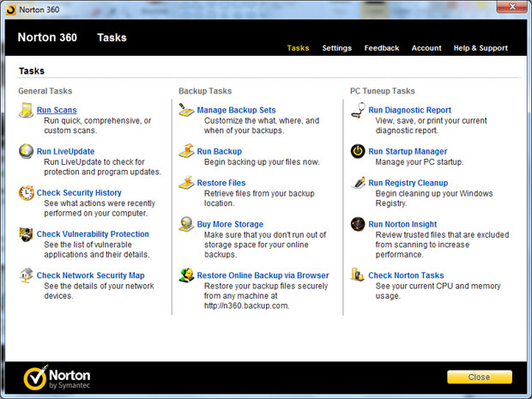
Task: Open the Run Scans link
Action: click(x=57, y=110)
